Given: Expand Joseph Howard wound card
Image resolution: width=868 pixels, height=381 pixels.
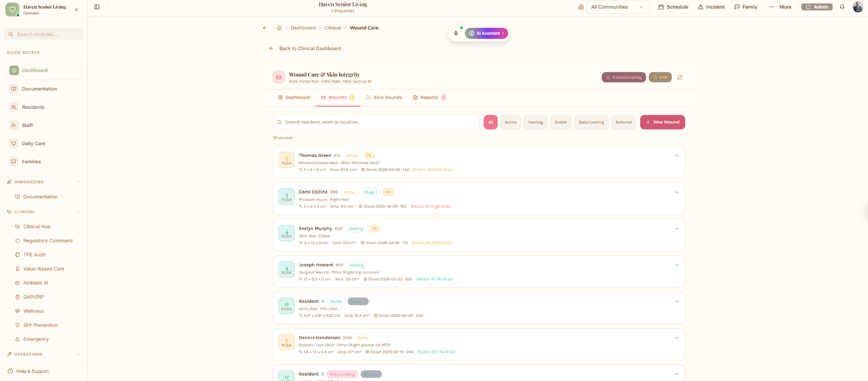Looking at the screenshot, I should [x=677, y=265].
